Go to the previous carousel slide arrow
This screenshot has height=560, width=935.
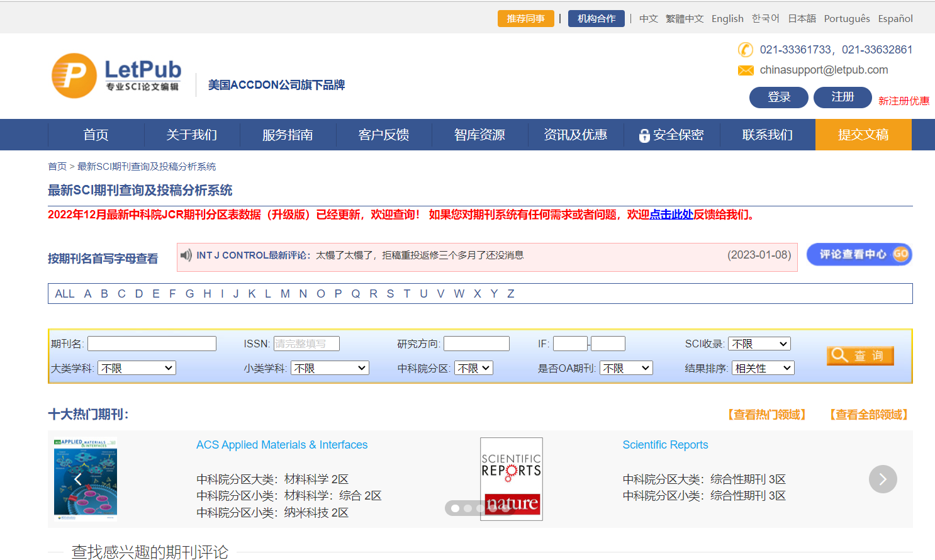point(78,479)
